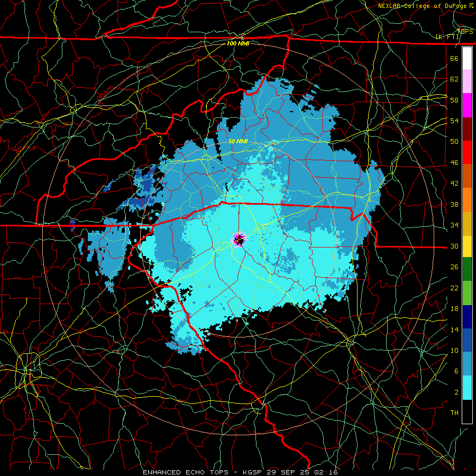Click the legend value "66"
476x476 pixels.
click(454, 58)
